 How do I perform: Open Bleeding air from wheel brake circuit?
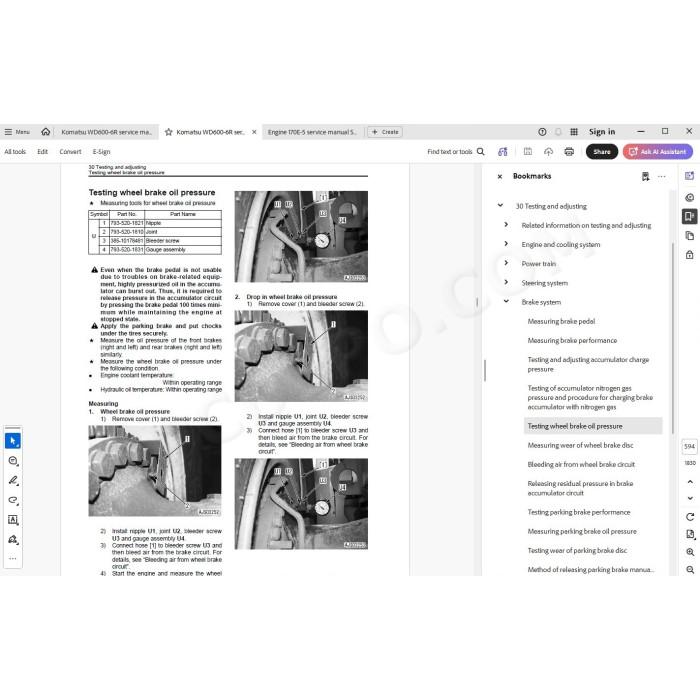(x=581, y=465)
